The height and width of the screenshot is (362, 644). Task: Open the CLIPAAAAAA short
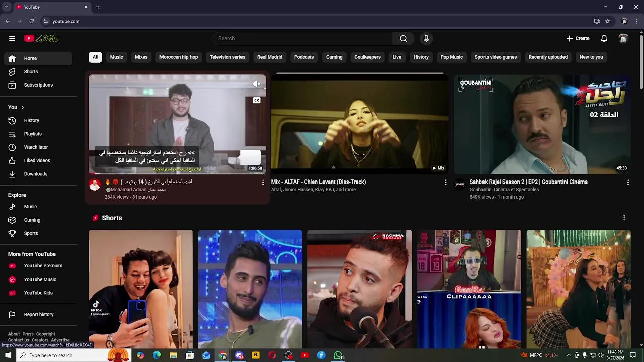pyautogui.click(x=469, y=289)
